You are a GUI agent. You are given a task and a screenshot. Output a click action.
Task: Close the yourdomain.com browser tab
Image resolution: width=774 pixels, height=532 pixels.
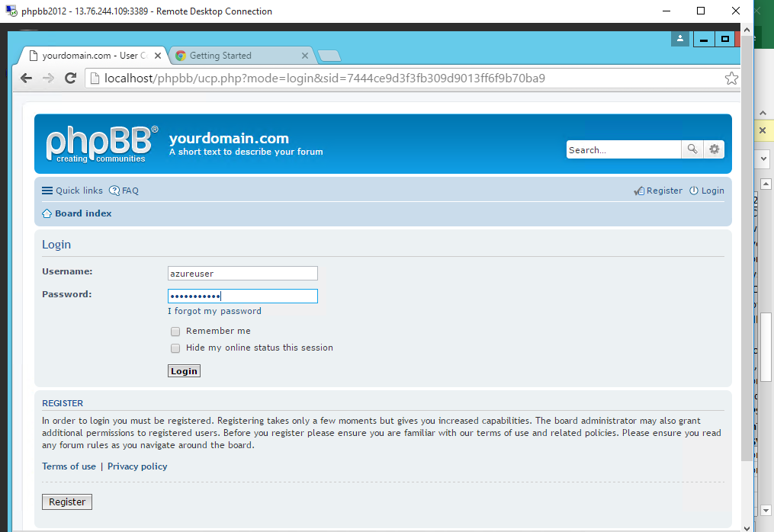[x=158, y=56]
